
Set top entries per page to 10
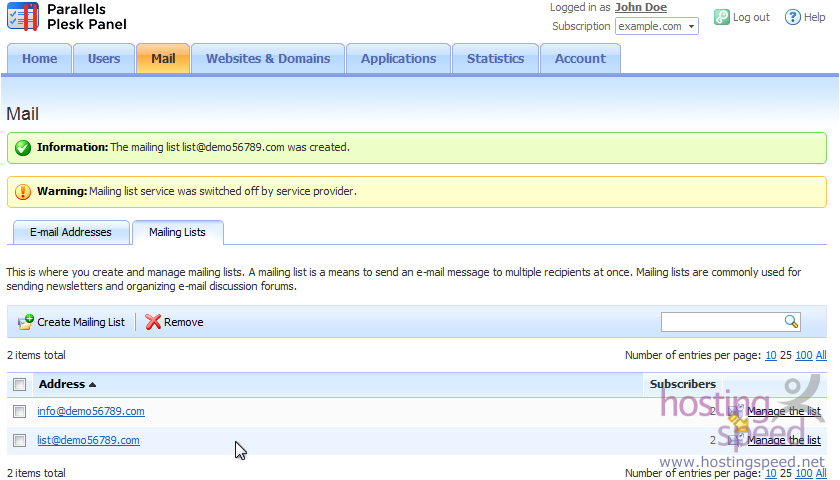pyautogui.click(x=771, y=355)
